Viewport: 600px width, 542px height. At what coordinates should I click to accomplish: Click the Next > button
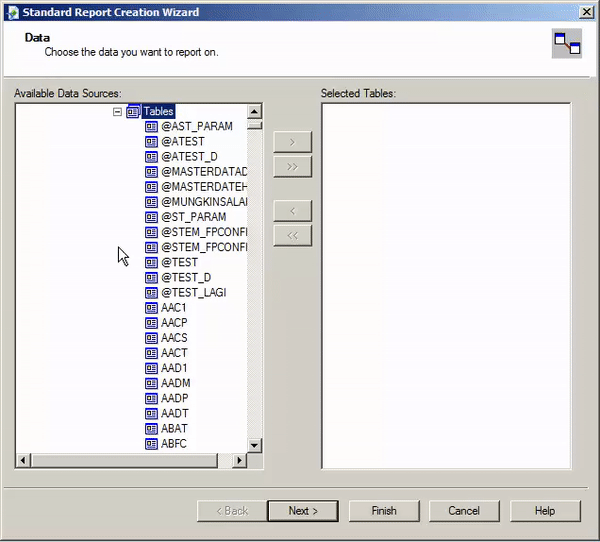point(303,511)
